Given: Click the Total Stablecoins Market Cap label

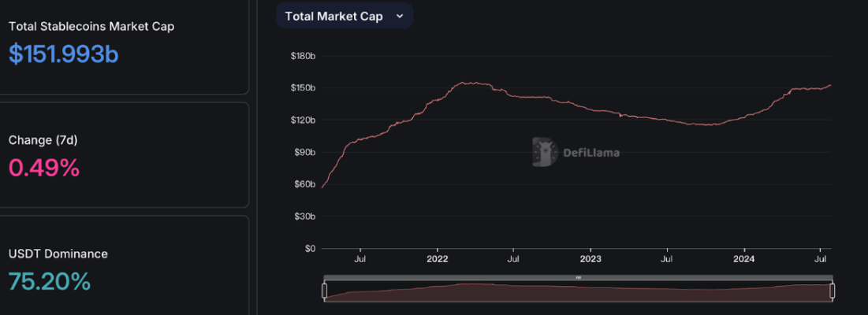Looking at the screenshot, I should pyautogui.click(x=91, y=26).
